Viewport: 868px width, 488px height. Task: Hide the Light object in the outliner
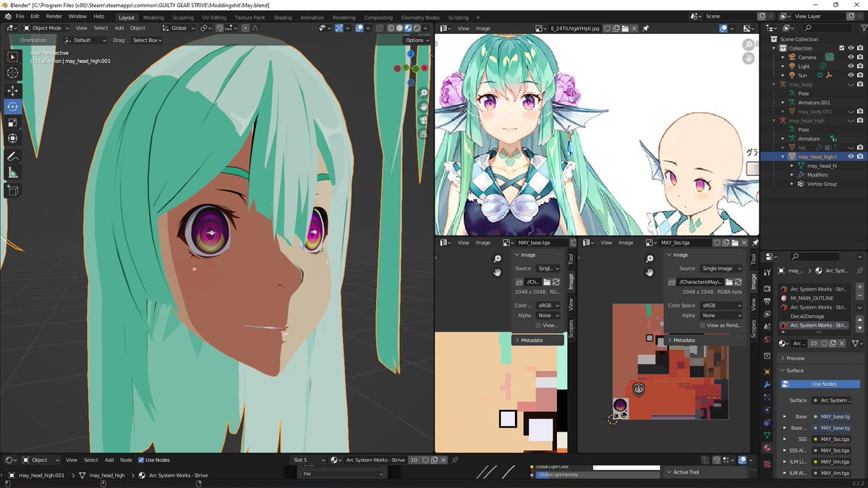(x=851, y=66)
